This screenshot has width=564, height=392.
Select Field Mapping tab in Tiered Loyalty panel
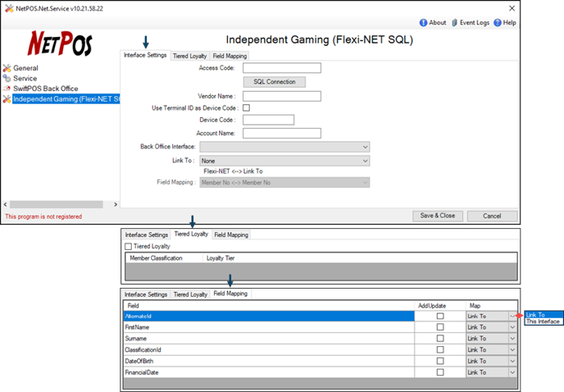click(x=231, y=235)
